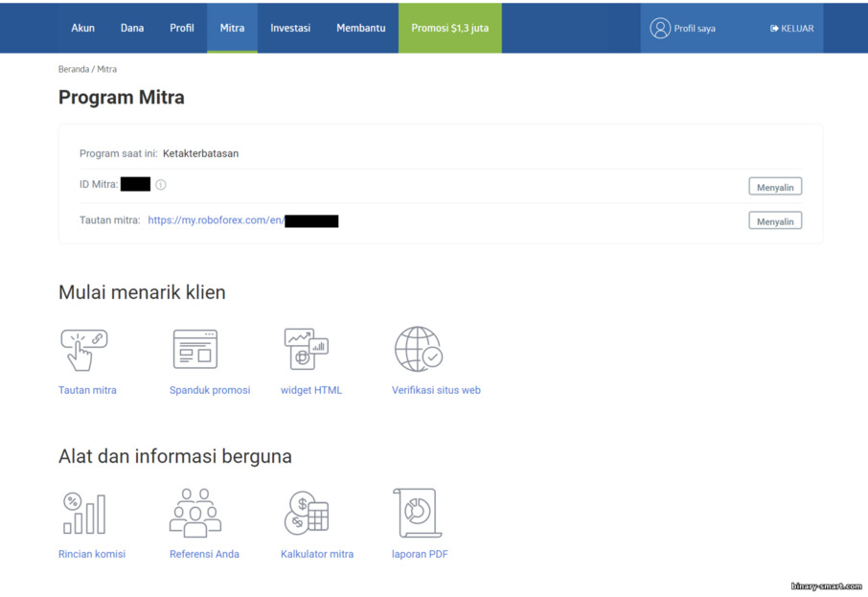The height and width of the screenshot is (597, 868).
Task: Select the Mitra tab
Action: click(x=233, y=28)
